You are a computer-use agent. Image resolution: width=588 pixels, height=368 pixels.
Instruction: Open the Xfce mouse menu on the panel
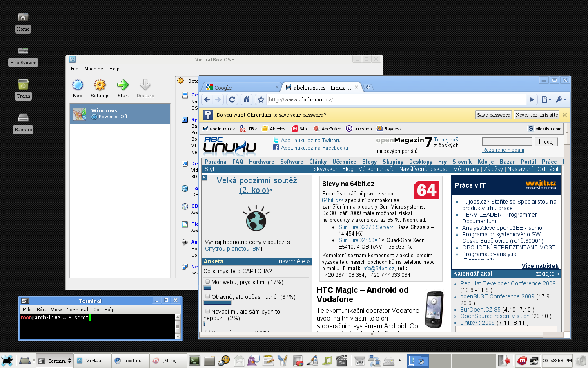tap(7, 361)
